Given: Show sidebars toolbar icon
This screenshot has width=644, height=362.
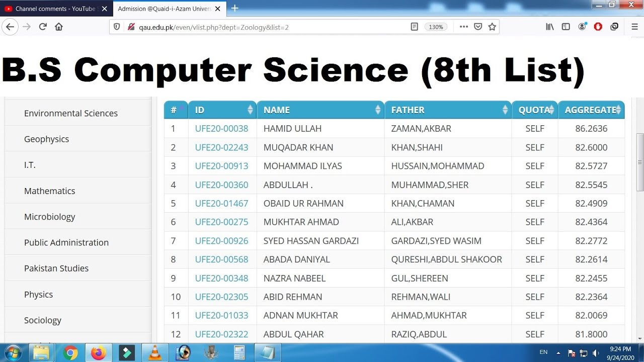Looking at the screenshot, I should [x=566, y=27].
